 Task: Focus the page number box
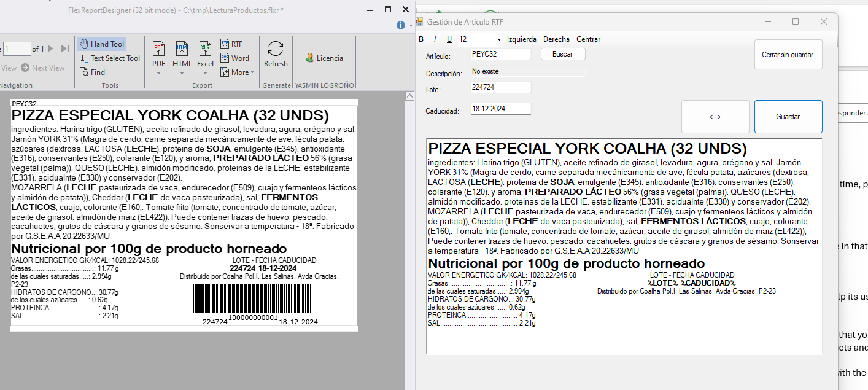pyautogui.click(x=17, y=49)
